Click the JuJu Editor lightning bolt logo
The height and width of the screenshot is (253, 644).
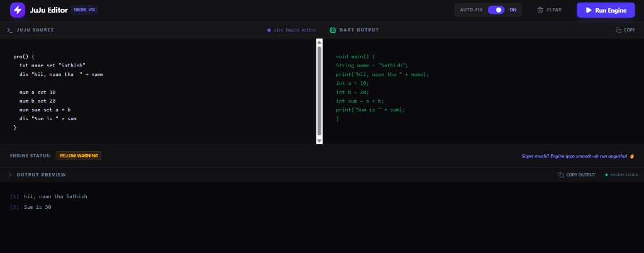18,10
